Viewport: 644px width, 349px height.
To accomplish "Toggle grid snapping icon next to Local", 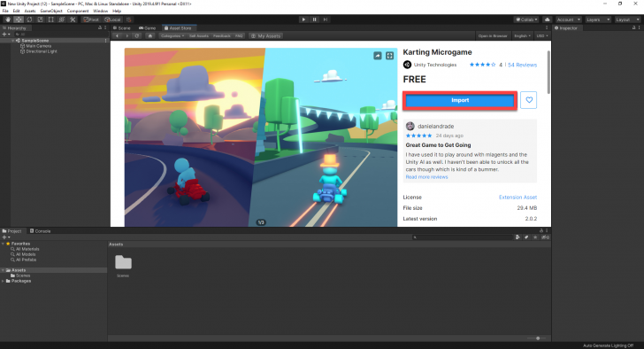I will pyautogui.click(x=128, y=19).
